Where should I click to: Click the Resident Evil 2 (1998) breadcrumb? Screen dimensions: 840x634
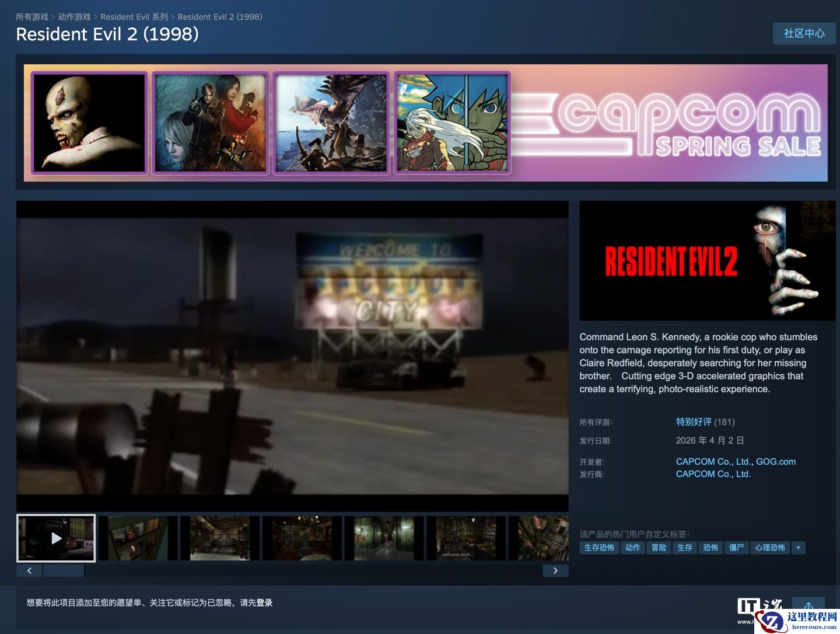220,17
